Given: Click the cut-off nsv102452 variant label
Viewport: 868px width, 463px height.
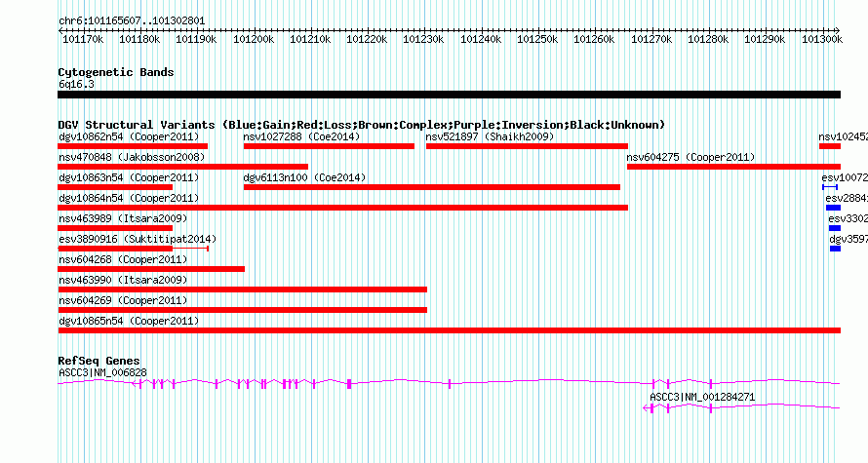Looking at the screenshot, I should click(x=843, y=136).
